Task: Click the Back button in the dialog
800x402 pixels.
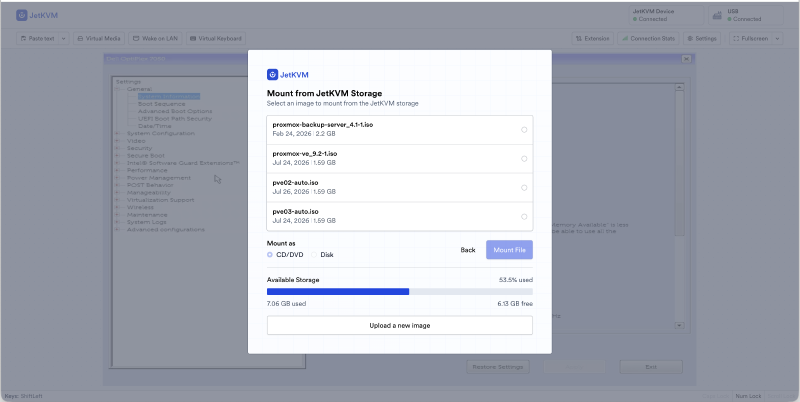Action: coord(468,250)
